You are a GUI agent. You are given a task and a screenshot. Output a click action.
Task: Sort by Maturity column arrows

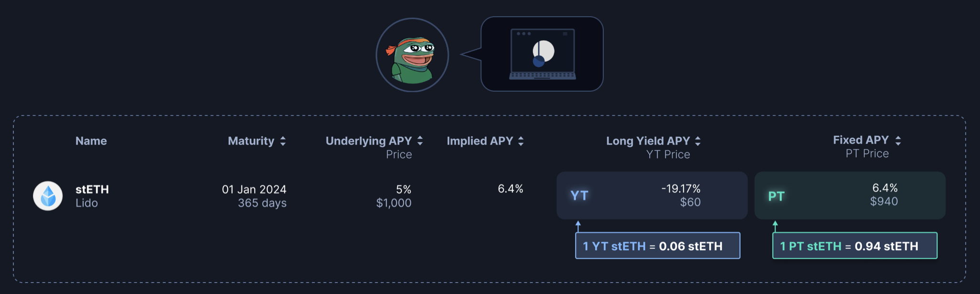pos(283,141)
